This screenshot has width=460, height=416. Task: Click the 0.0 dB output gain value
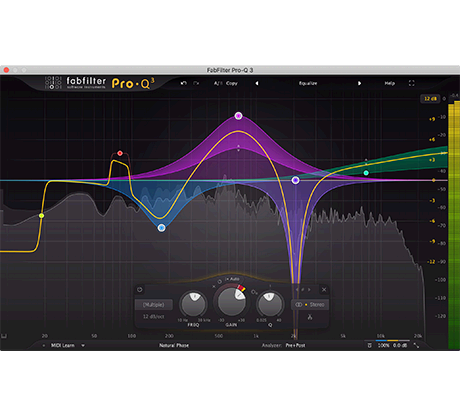click(x=400, y=345)
